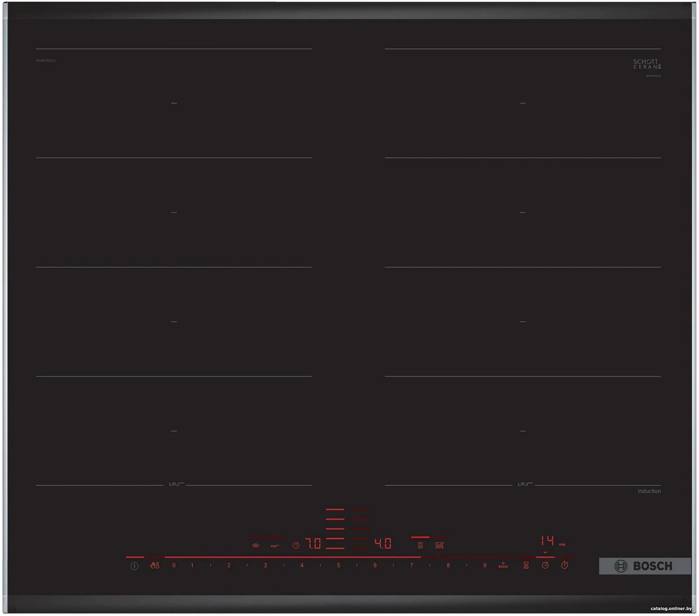This screenshot has width=699, height=616.
Task: Set power level 3 on the slider
Action: [265, 566]
